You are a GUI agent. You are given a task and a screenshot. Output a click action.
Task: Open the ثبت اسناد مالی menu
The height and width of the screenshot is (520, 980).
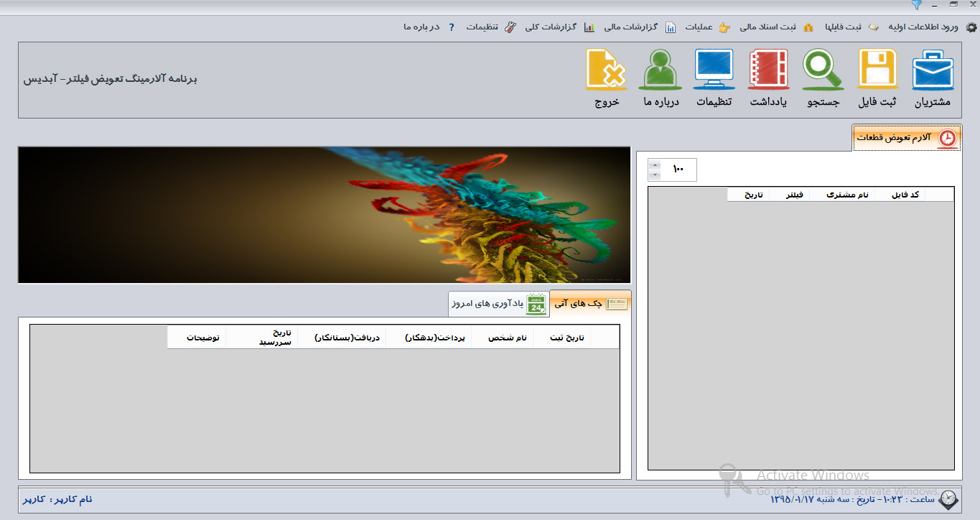pyautogui.click(x=767, y=27)
